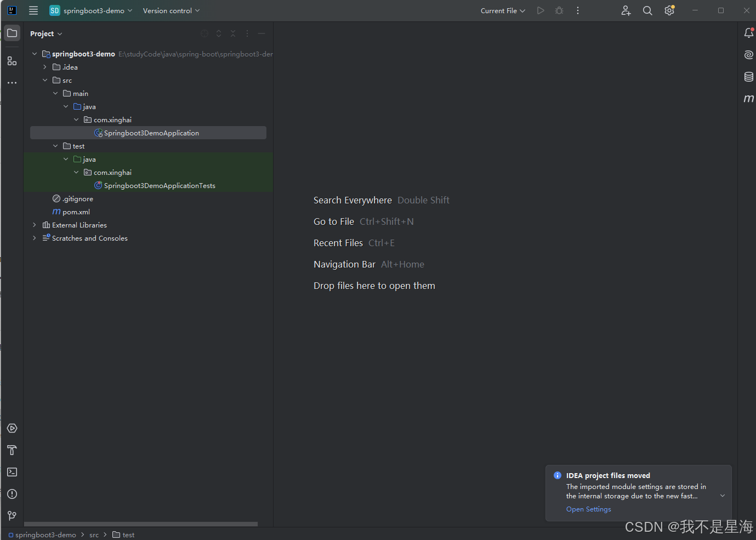
Task: Collapse the src folder
Action: click(x=45, y=80)
